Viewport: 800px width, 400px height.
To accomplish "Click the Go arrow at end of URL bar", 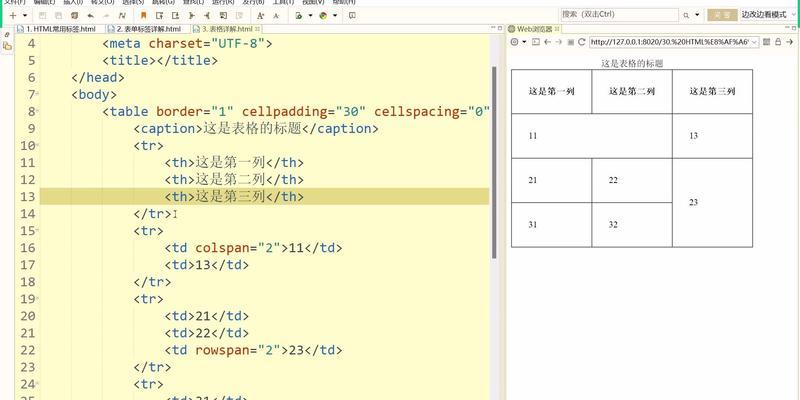I will coord(790,42).
